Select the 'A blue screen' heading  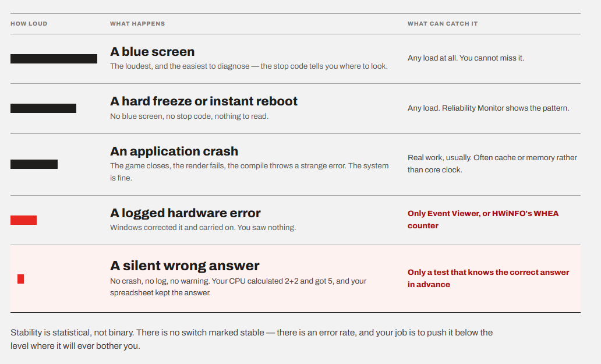152,52
